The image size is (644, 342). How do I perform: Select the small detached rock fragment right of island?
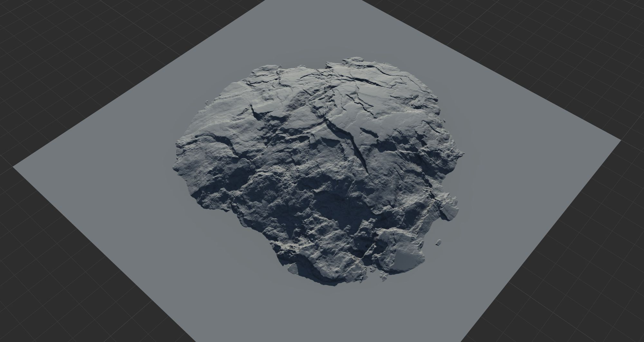438,242
